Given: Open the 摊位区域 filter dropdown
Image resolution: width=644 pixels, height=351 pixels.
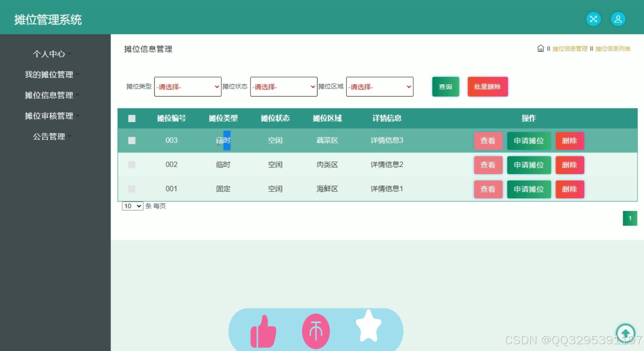Looking at the screenshot, I should point(380,87).
